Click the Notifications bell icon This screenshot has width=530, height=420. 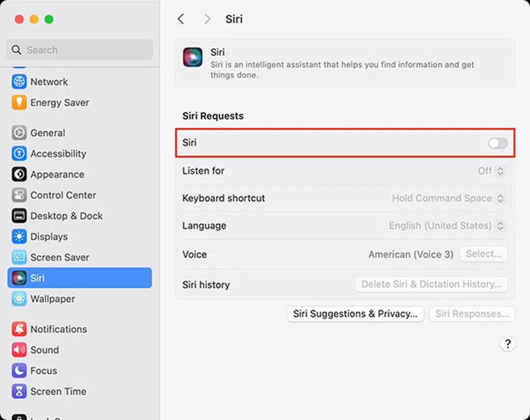tap(19, 329)
